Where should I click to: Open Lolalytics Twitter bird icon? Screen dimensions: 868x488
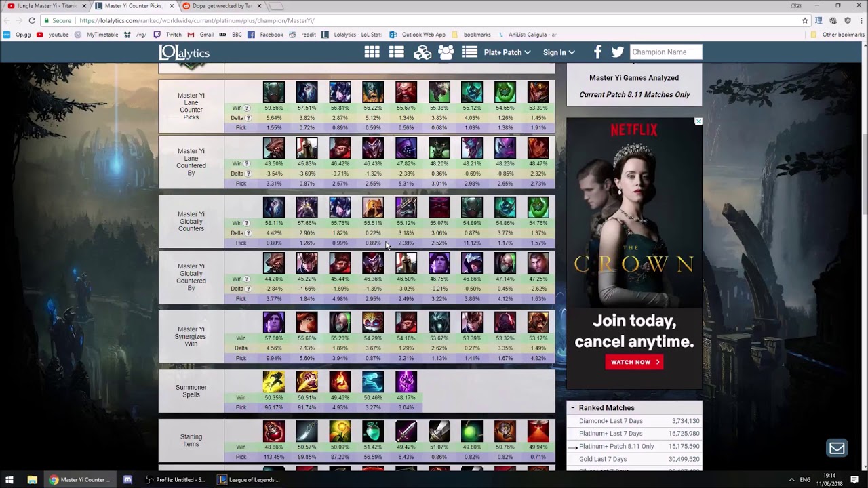click(617, 52)
